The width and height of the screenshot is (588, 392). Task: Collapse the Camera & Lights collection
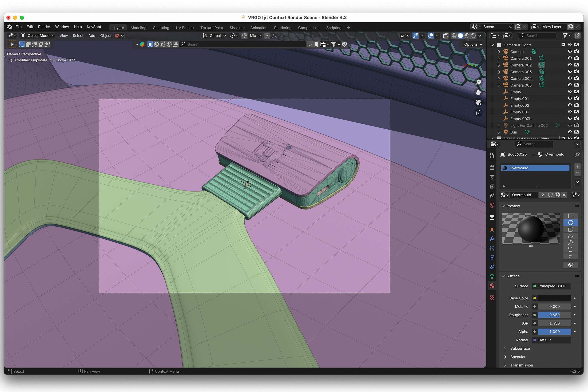point(492,45)
